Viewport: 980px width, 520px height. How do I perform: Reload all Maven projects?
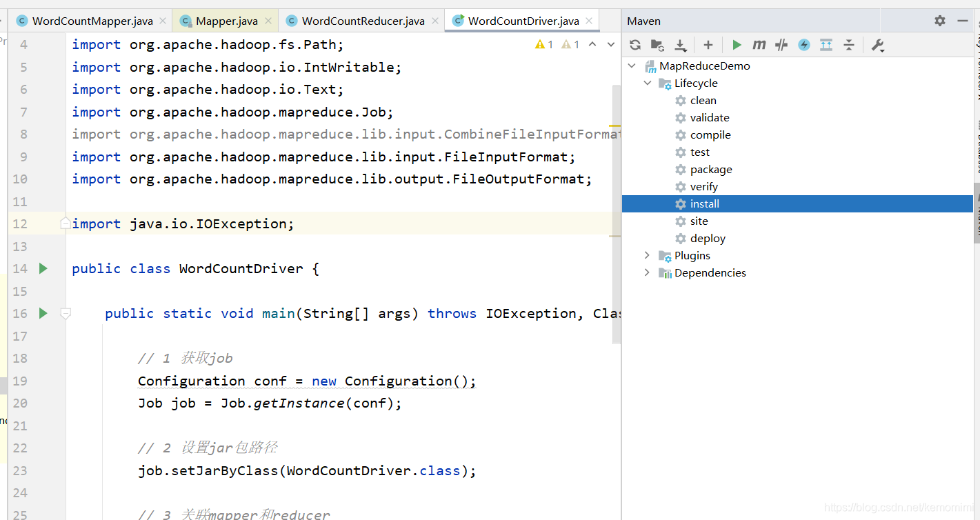tap(635, 45)
